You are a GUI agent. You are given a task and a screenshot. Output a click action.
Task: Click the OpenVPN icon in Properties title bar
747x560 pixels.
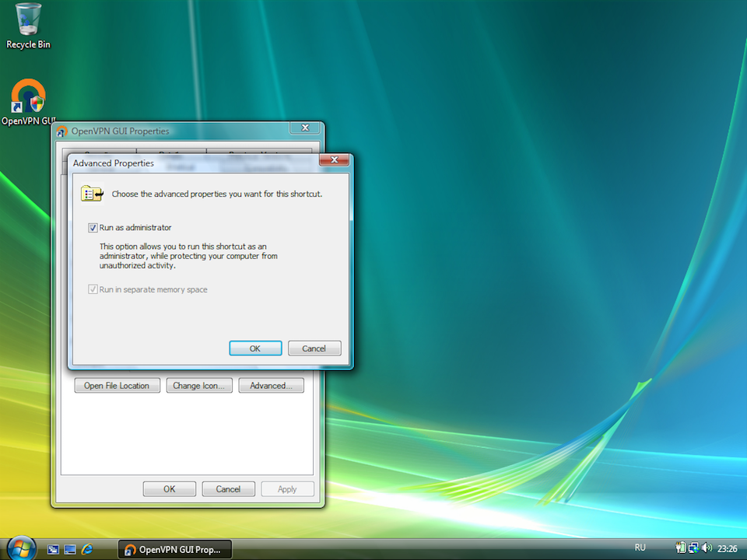coord(62,131)
